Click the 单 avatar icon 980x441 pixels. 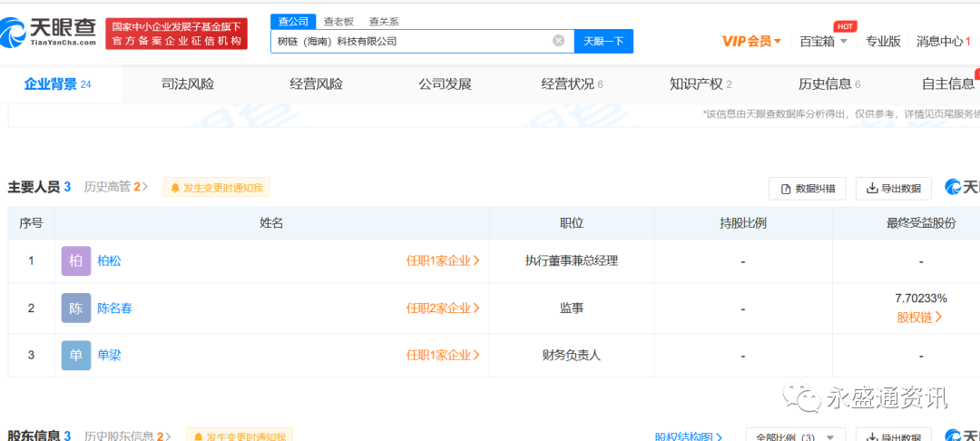pos(75,356)
